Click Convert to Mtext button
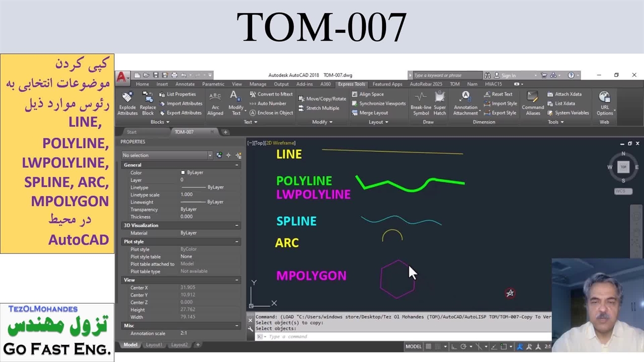The width and height of the screenshot is (644, 362). 271,94
